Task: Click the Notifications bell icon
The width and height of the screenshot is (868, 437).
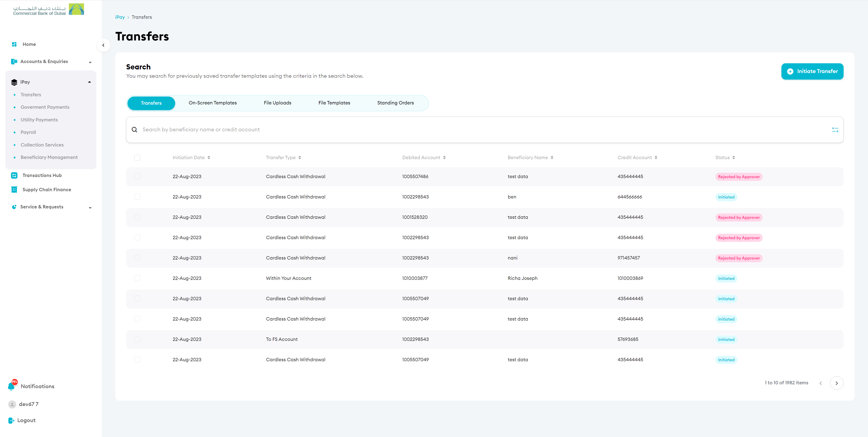Action: point(12,386)
